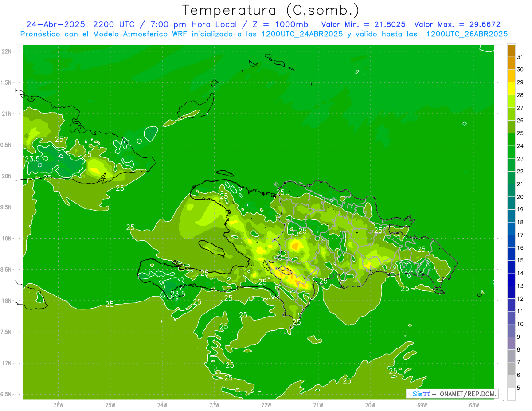The width and height of the screenshot is (532, 411).
Task: Pick the green swatch between 24 and 25
Action: tap(511, 140)
